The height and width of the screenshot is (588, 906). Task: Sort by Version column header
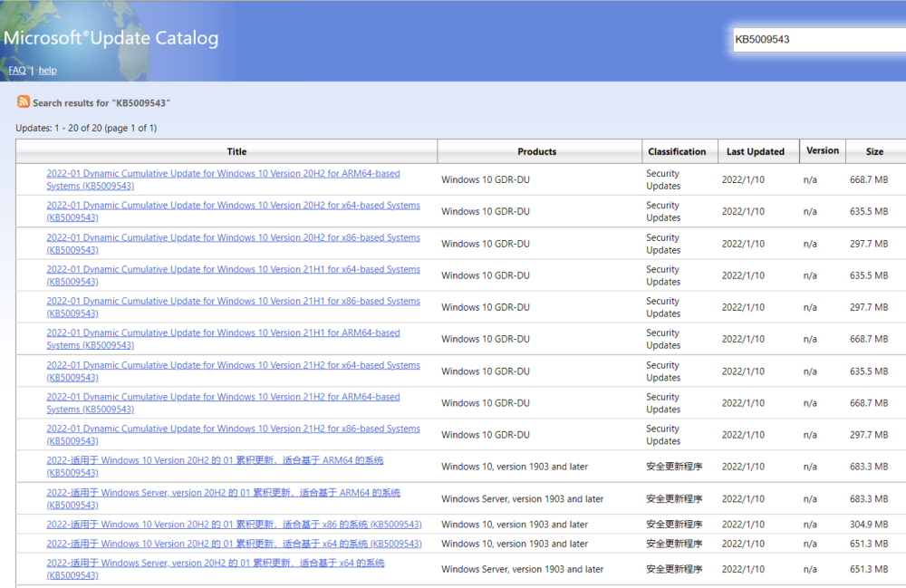822,150
